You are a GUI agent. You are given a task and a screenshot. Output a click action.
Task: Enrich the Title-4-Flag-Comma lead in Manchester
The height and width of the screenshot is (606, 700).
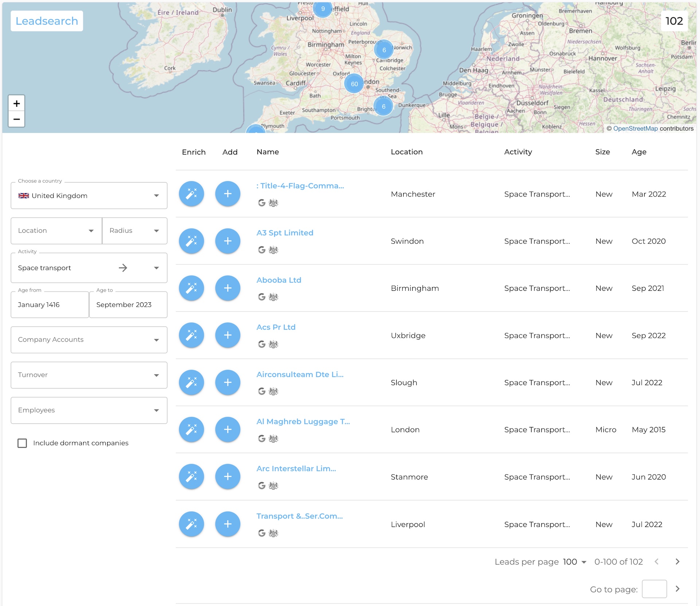191,194
